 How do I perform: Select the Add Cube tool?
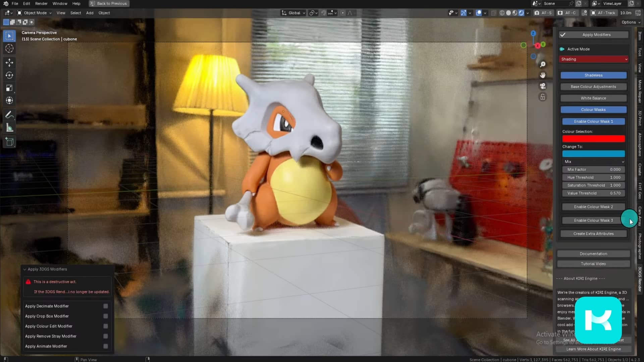[9, 142]
